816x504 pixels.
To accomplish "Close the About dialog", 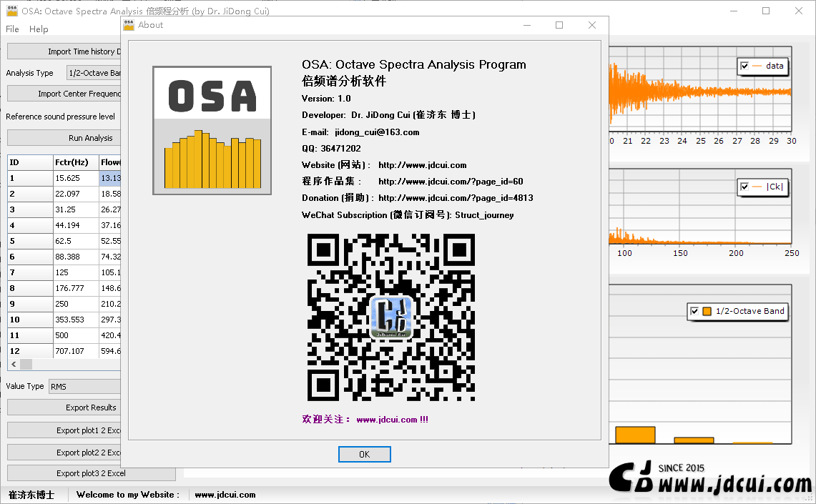I will coord(591,25).
